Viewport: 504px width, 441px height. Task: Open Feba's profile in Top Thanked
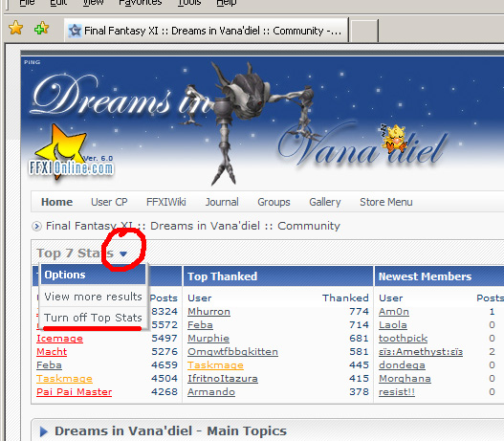200,325
